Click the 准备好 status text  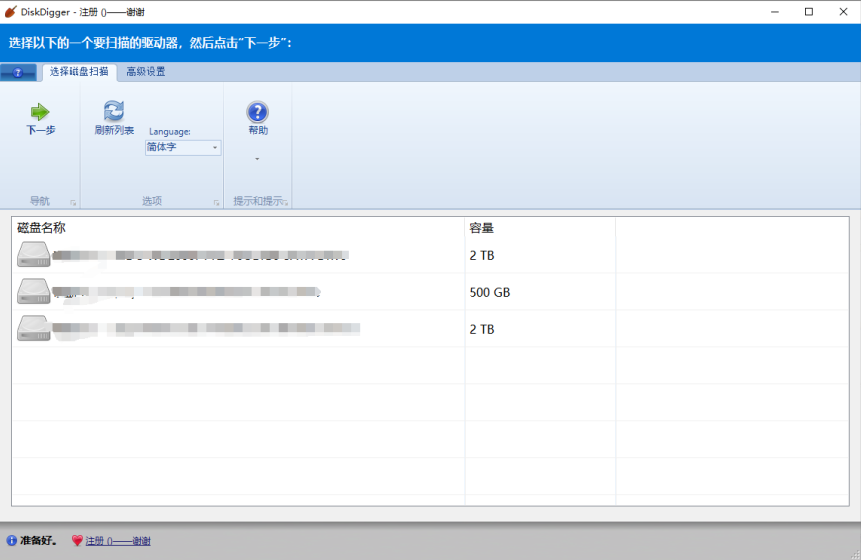click(39, 541)
